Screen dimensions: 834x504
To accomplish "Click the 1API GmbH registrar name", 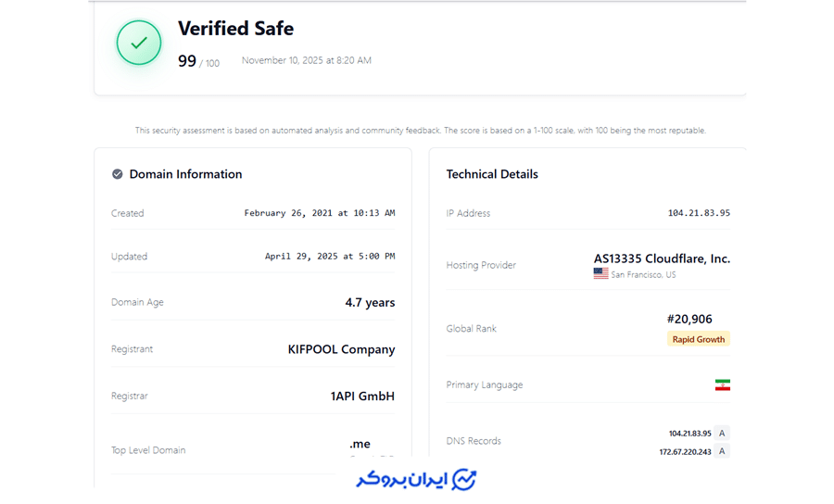I will tap(362, 396).
